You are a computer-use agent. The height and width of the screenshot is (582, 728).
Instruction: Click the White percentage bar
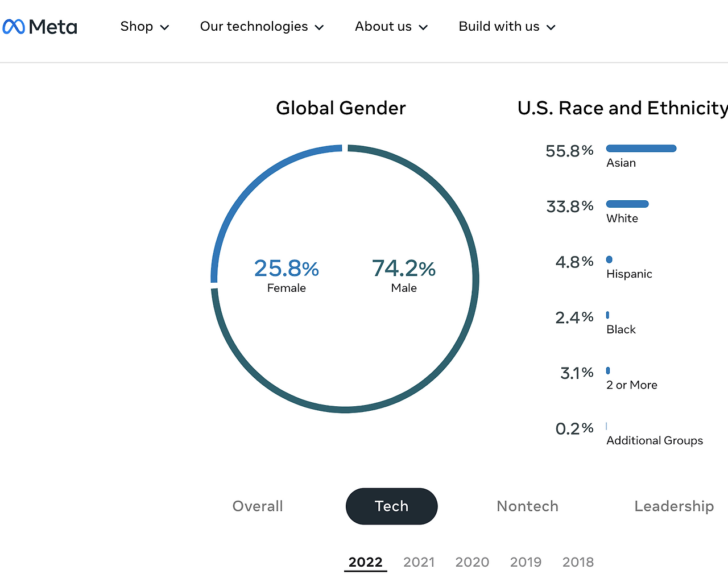(x=627, y=204)
